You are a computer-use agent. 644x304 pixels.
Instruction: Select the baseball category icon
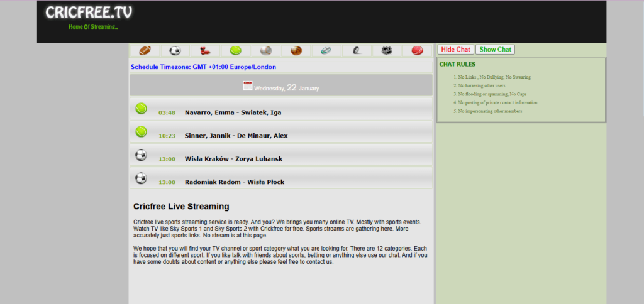(266, 50)
